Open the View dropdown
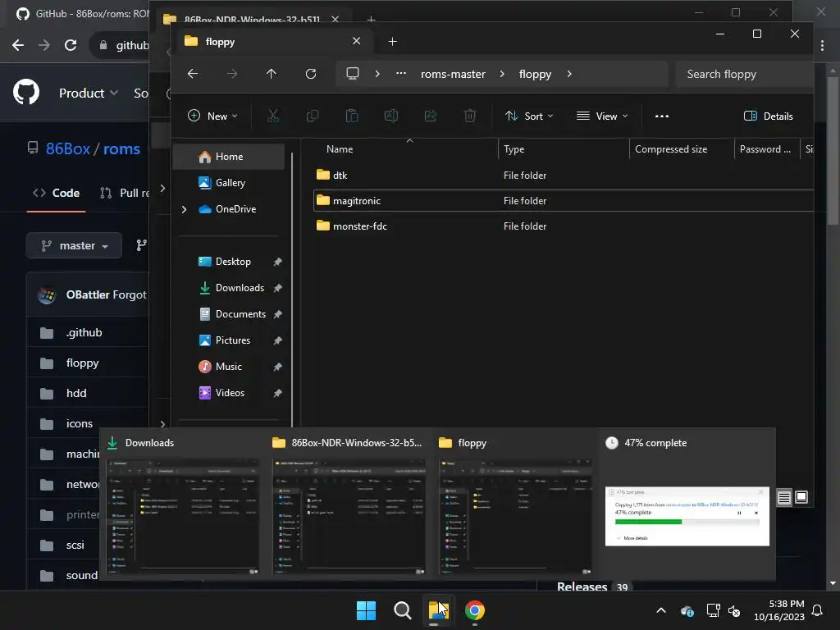This screenshot has height=630, width=840. pos(602,116)
